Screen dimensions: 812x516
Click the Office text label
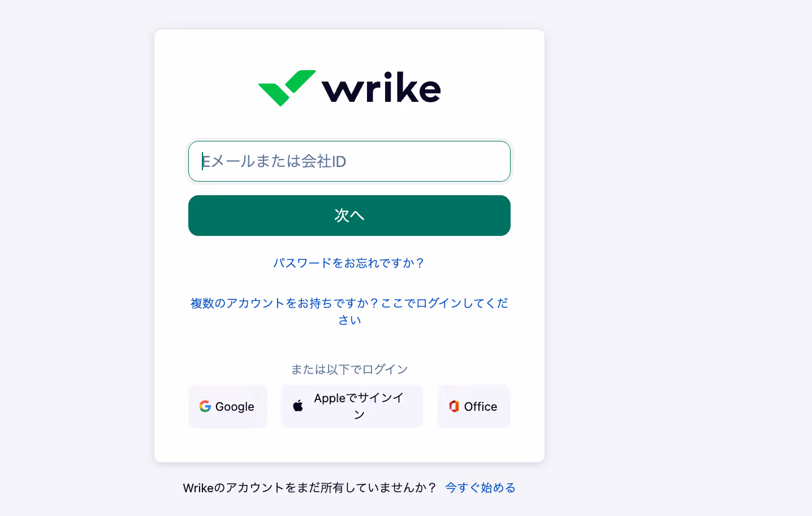click(481, 406)
